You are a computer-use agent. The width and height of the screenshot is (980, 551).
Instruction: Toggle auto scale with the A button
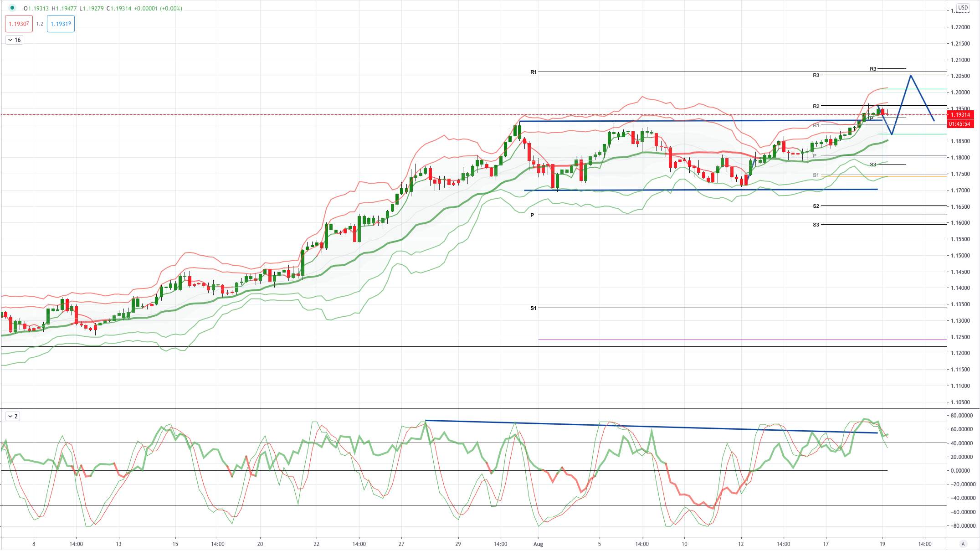coord(963,544)
